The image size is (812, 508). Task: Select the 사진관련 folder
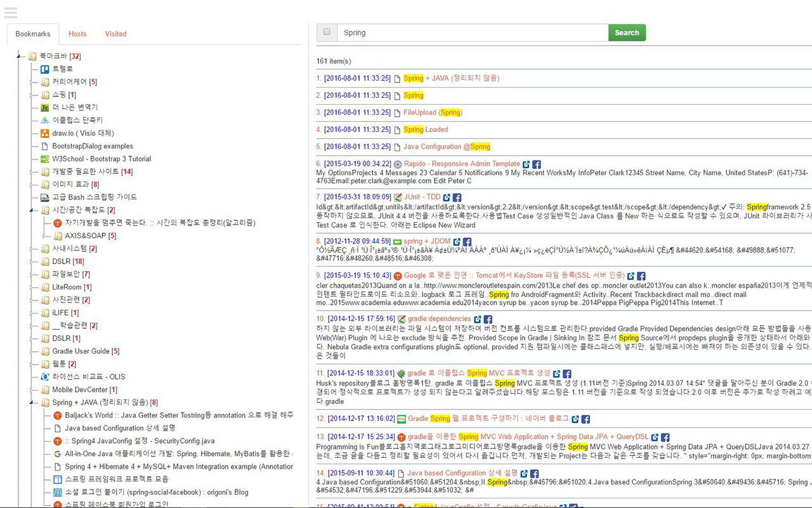[71, 300]
